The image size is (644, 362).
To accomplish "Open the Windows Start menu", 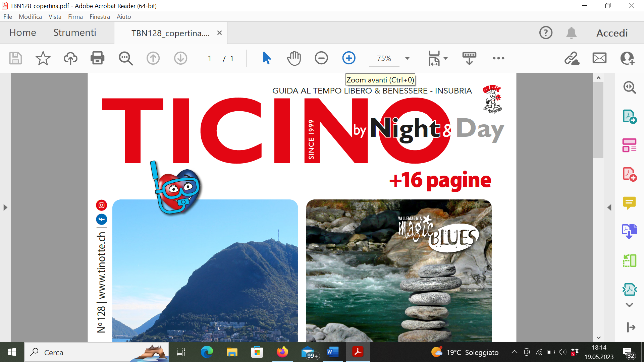I will [x=12, y=352].
